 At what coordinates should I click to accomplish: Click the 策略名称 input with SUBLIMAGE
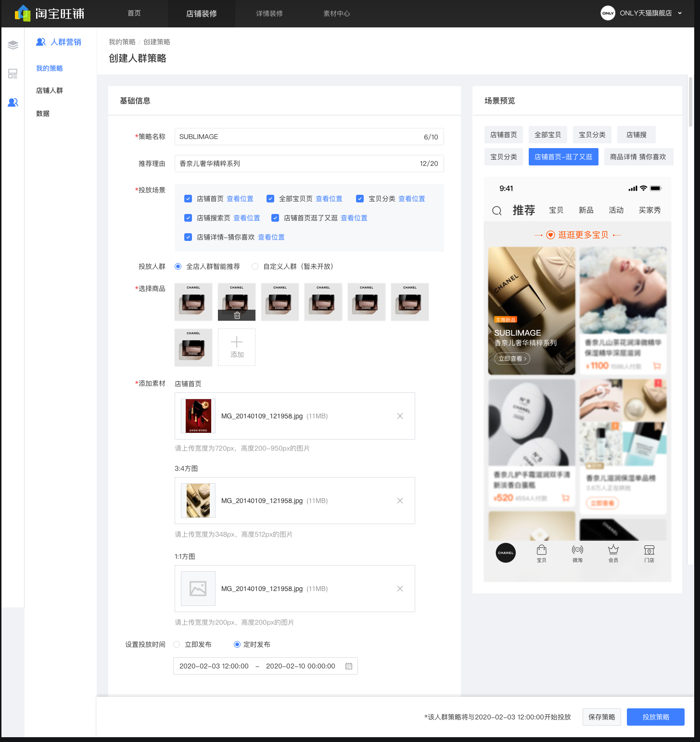(x=309, y=137)
